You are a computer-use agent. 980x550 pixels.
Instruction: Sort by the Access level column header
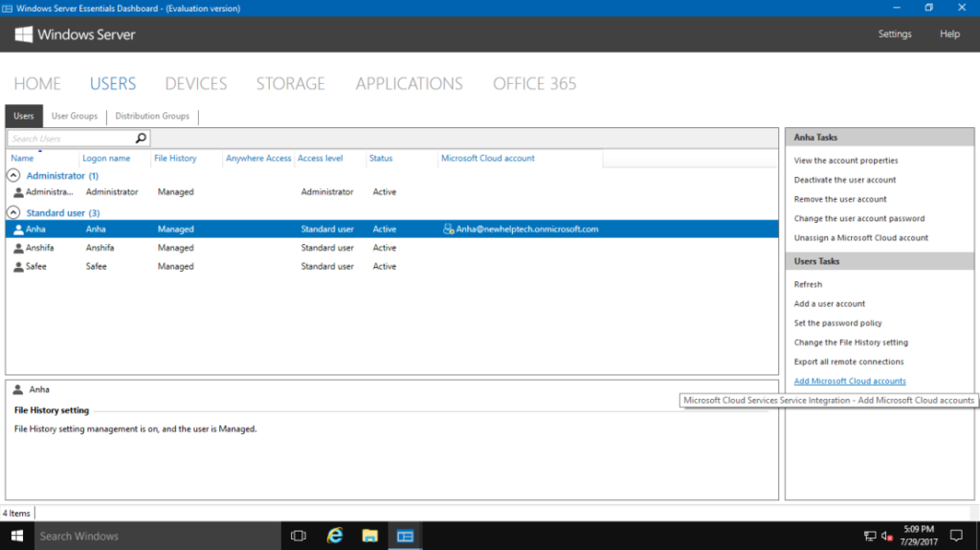pos(320,158)
